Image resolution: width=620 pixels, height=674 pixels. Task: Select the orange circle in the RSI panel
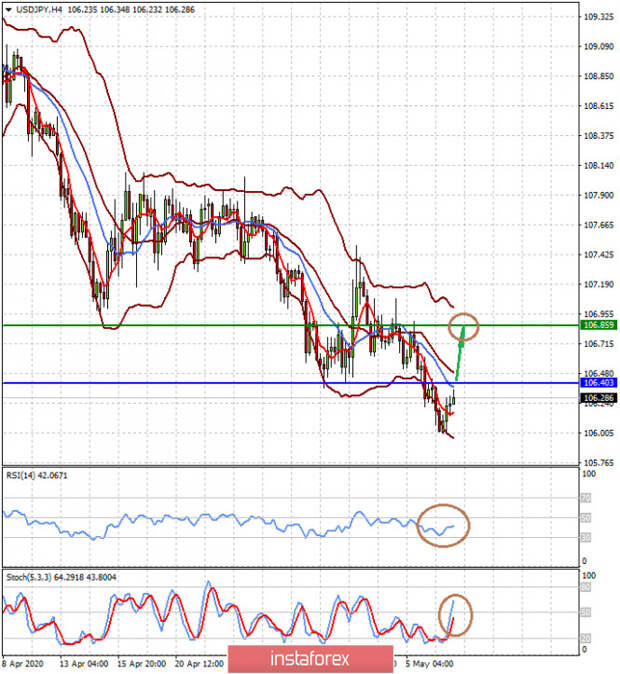point(442,525)
